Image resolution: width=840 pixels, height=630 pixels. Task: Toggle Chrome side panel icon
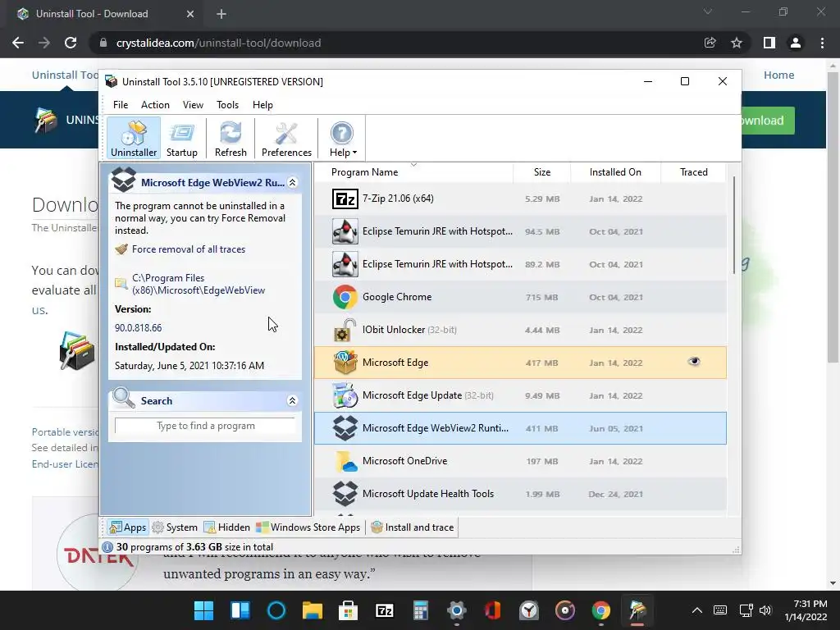pyautogui.click(x=769, y=43)
